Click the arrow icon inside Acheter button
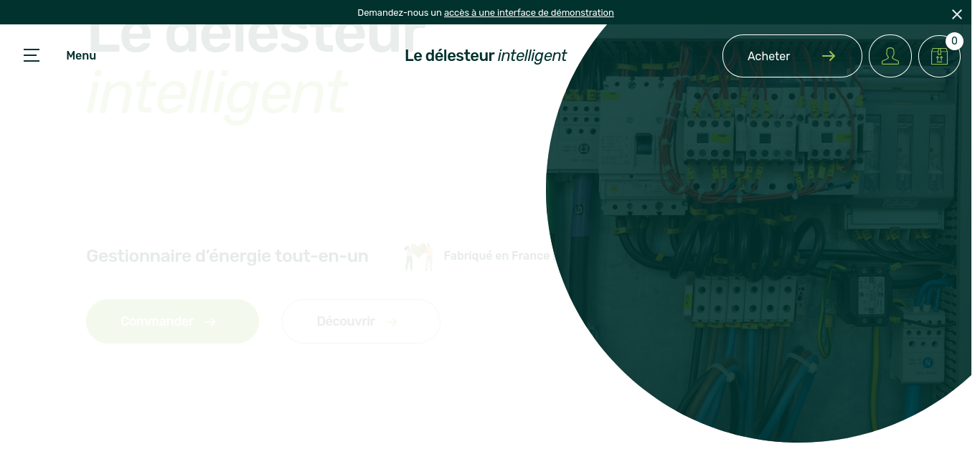This screenshot has height=467, width=980. 829,56
